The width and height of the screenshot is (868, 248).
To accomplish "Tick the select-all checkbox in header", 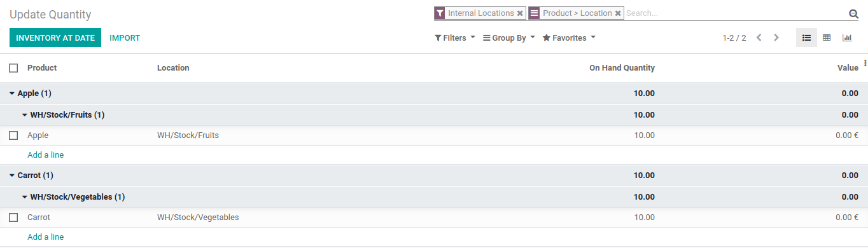I will pyautogui.click(x=13, y=68).
